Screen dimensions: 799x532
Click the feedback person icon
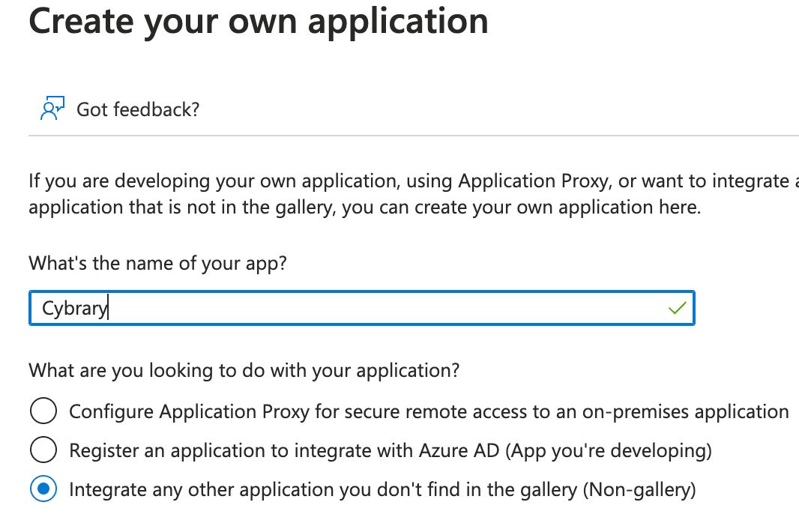51,109
